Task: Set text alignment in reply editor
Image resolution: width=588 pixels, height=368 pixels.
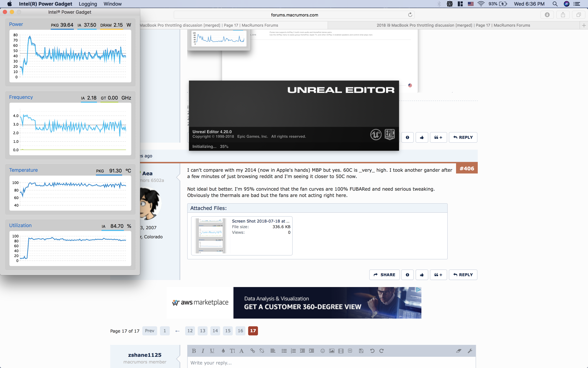Action: (273, 351)
